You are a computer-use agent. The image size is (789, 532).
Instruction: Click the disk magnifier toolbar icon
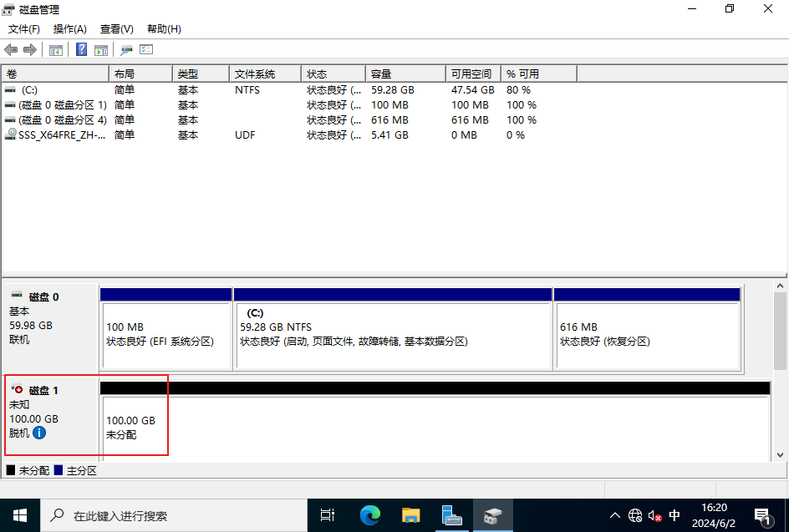[x=126, y=50]
